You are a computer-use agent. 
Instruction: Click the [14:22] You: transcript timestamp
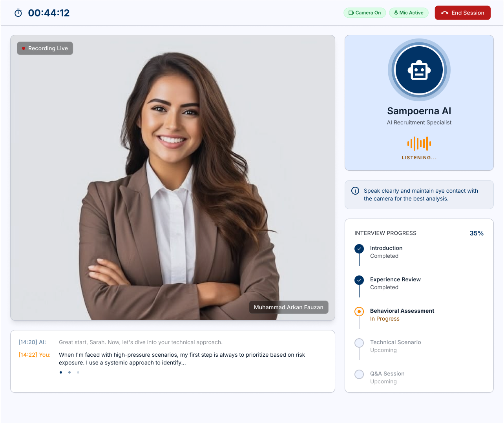[x=35, y=355]
